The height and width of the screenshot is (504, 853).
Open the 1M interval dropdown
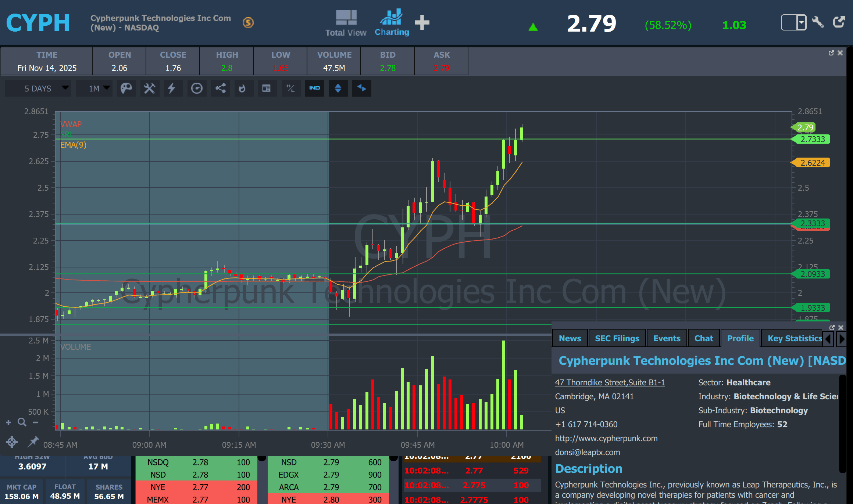coord(94,88)
